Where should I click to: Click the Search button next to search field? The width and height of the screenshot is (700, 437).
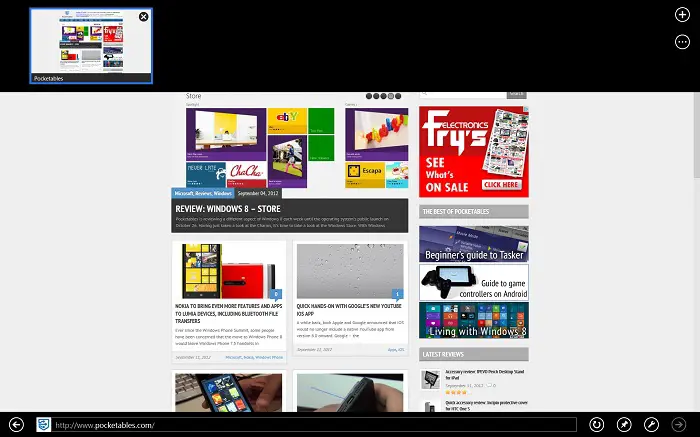tap(517, 94)
